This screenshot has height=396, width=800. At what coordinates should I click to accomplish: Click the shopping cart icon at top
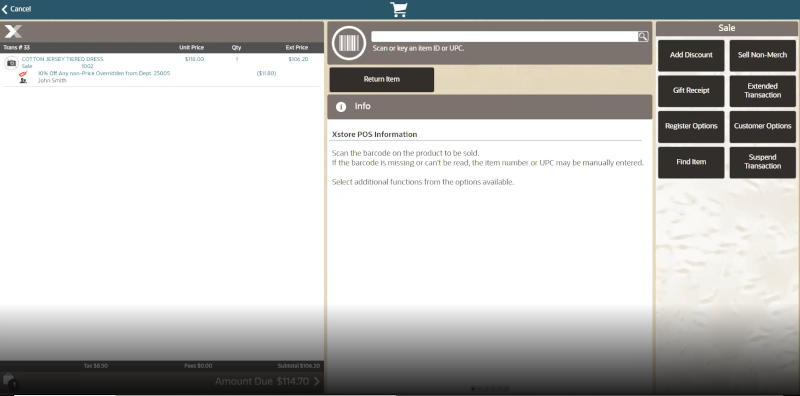pos(399,9)
